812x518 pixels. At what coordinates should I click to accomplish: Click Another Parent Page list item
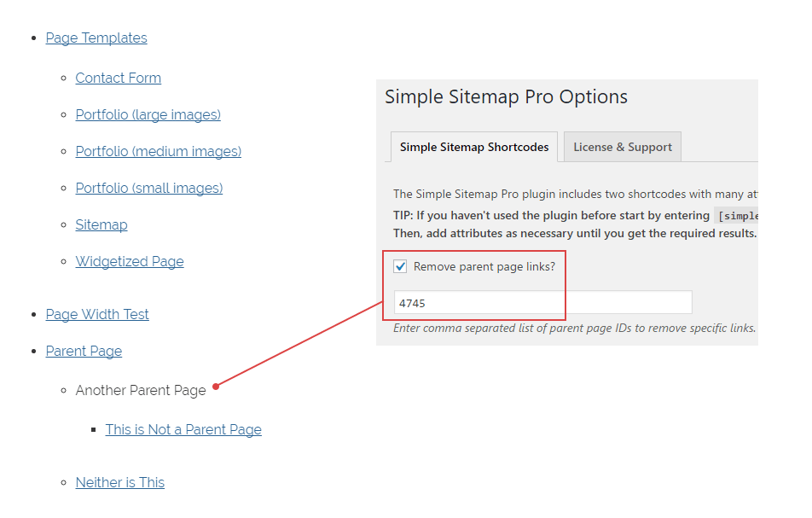coord(141,390)
